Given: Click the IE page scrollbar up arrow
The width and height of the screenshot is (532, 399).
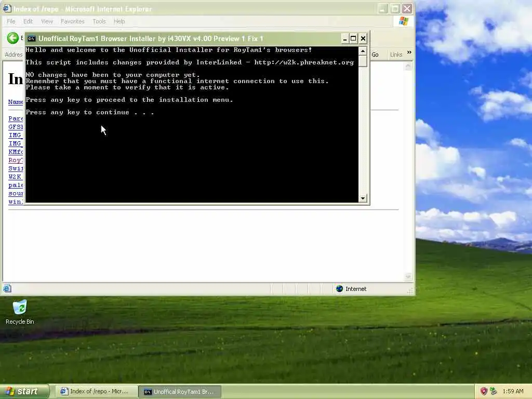Looking at the screenshot, I should pos(408,66).
